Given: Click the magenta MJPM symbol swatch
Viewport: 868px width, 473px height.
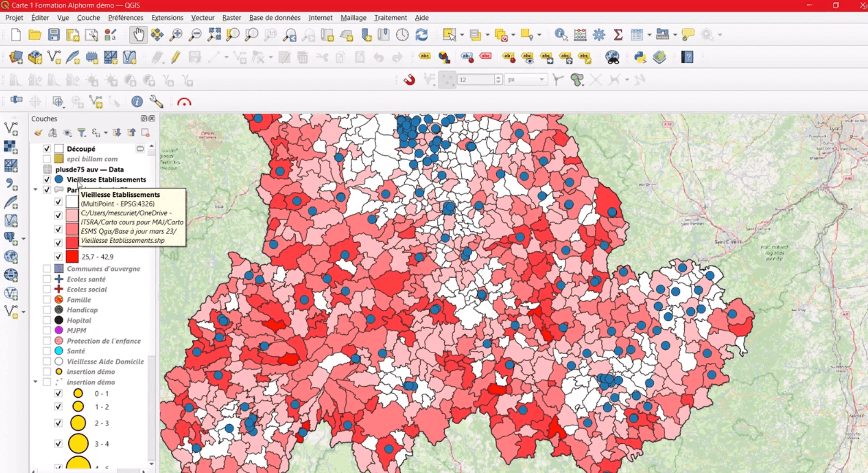Looking at the screenshot, I should tap(59, 330).
